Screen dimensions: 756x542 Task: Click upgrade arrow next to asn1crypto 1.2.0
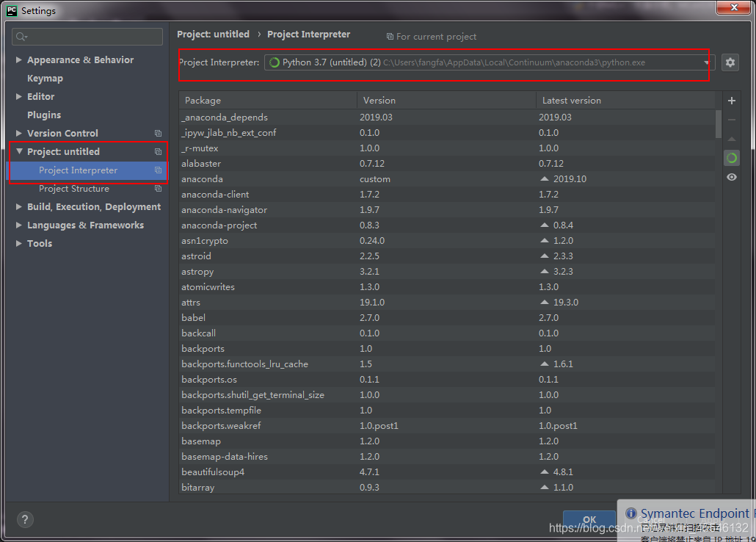point(545,240)
